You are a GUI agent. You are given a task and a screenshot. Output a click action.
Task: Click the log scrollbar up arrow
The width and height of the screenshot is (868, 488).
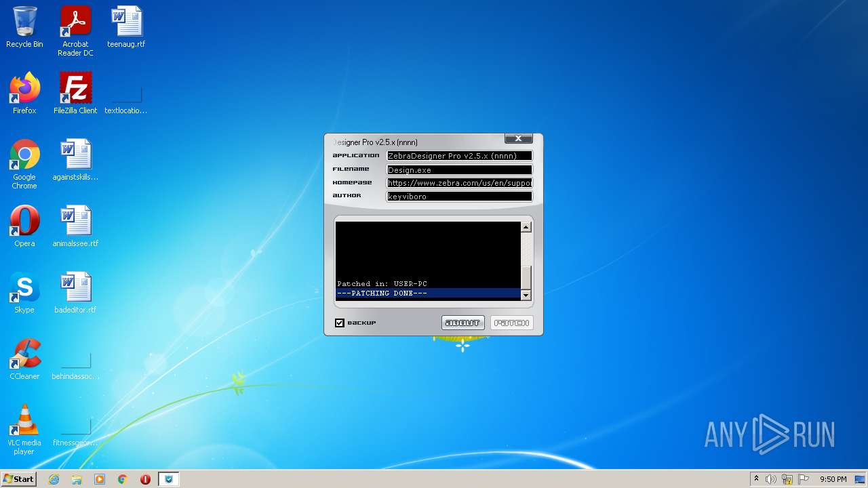[x=526, y=227]
